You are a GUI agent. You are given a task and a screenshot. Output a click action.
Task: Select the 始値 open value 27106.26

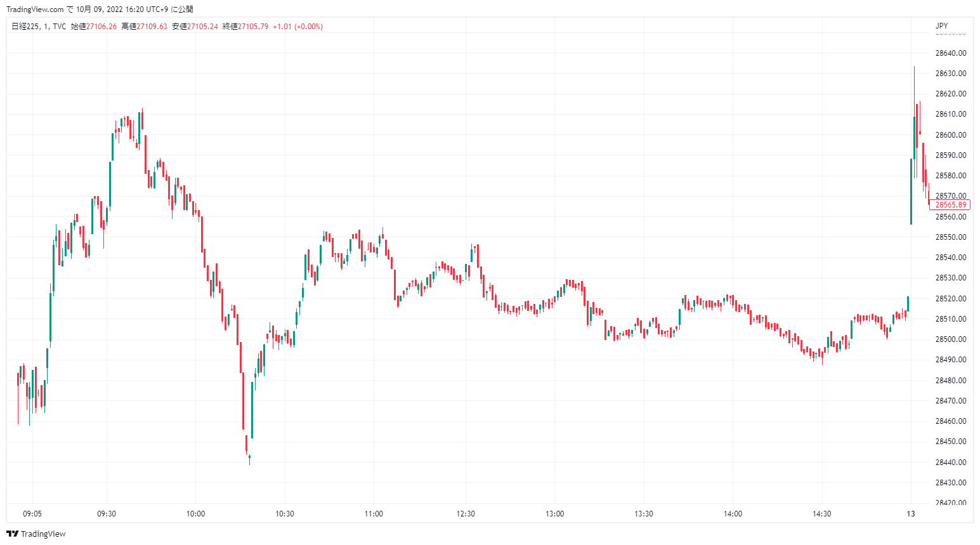coord(101,27)
